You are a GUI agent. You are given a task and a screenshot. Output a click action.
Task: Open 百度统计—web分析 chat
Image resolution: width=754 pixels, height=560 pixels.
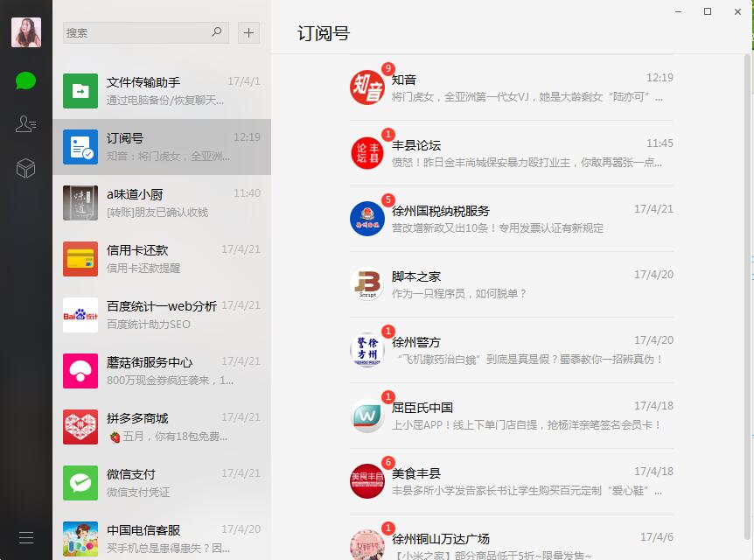pos(162,315)
